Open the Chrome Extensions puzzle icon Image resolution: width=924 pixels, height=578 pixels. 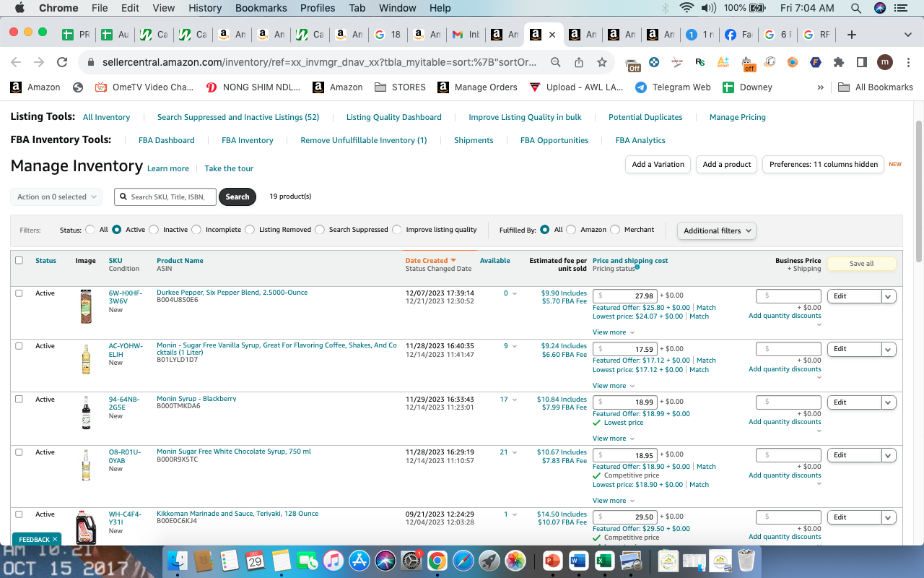point(839,62)
